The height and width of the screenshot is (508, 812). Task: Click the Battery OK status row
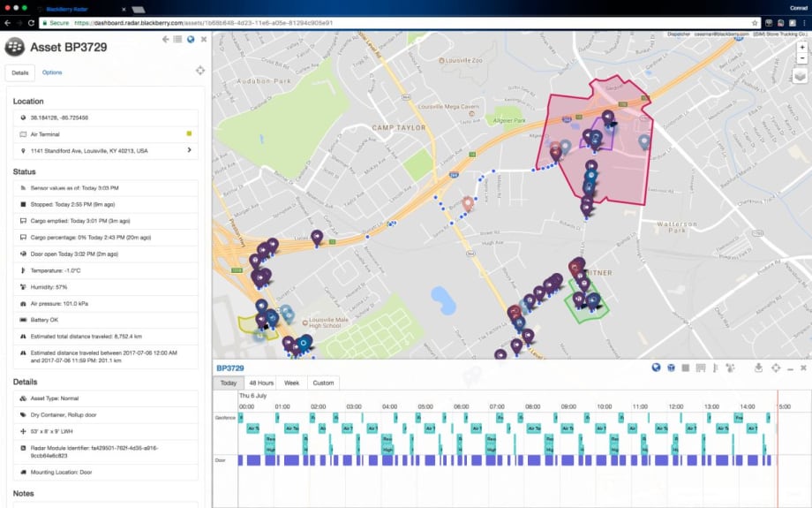[x=106, y=321]
